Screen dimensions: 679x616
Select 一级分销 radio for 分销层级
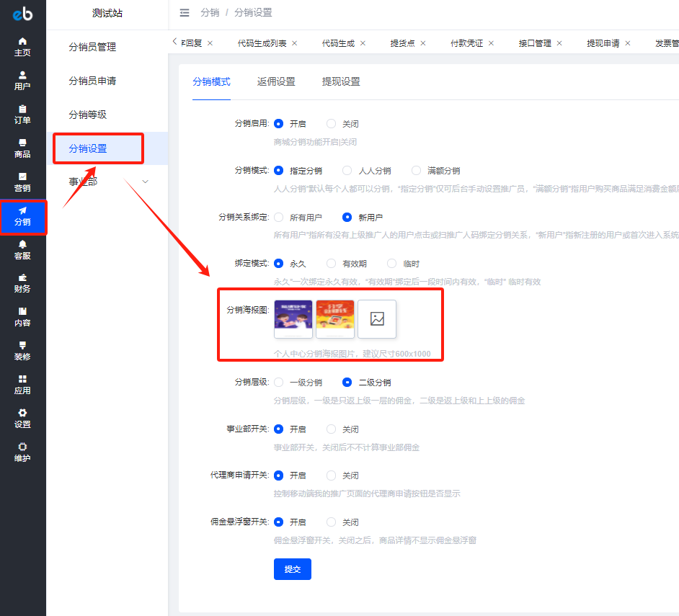tap(279, 383)
